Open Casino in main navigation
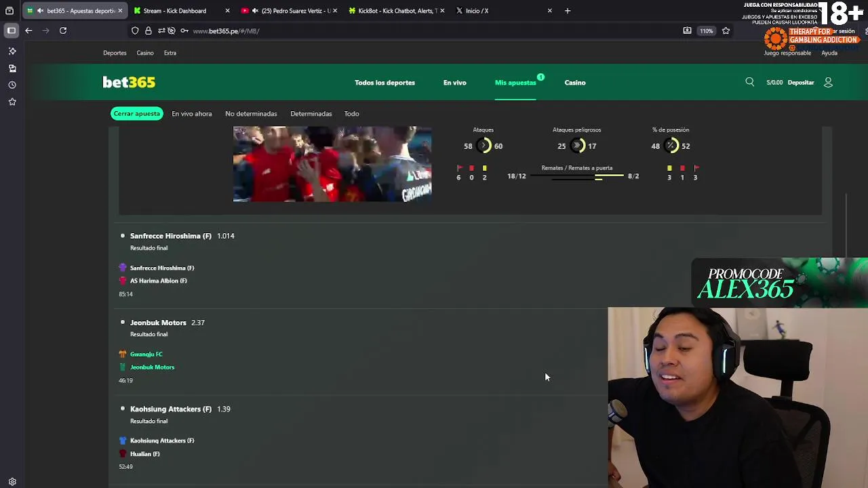The height and width of the screenshot is (488, 868). 575,83
